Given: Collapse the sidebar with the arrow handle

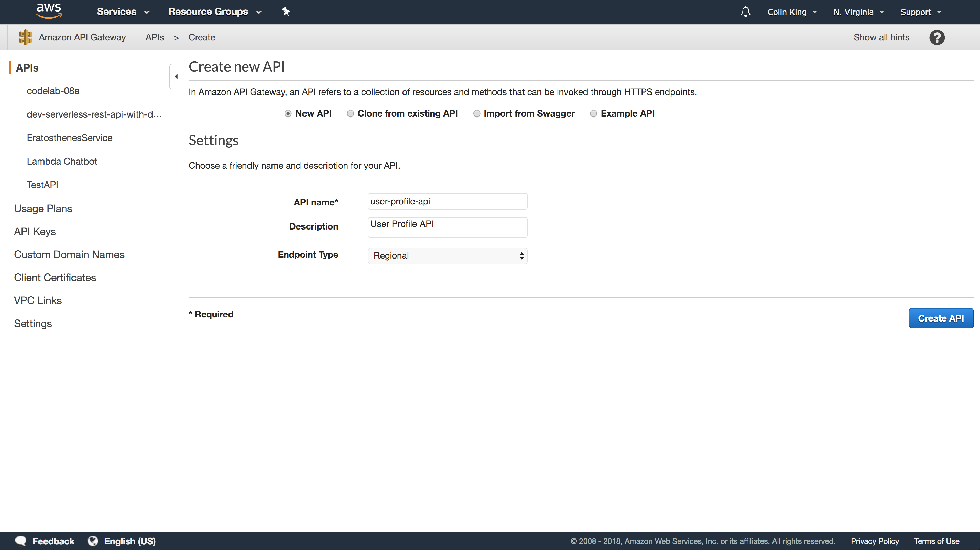Looking at the screenshot, I should [176, 76].
